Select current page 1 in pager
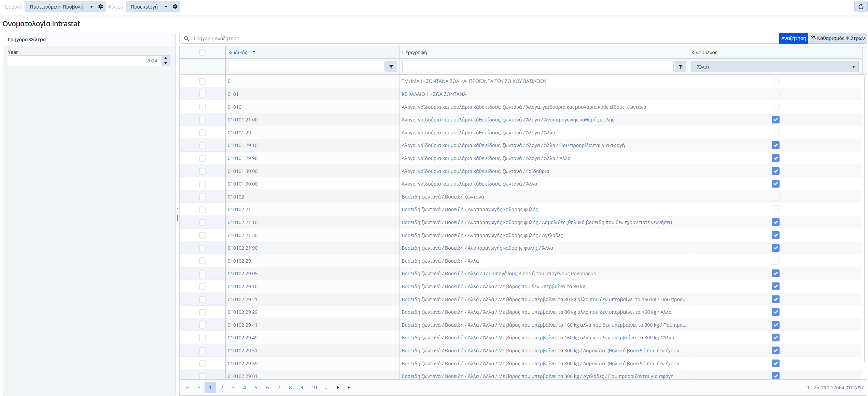 (210, 387)
